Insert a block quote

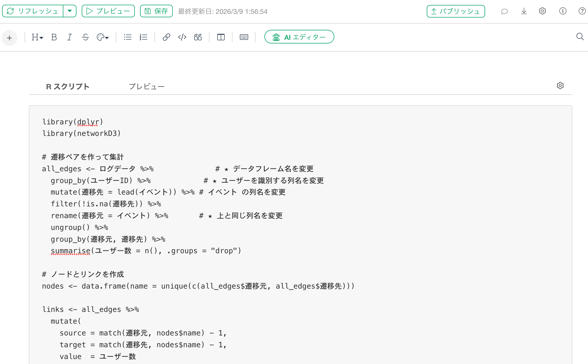[198, 37]
